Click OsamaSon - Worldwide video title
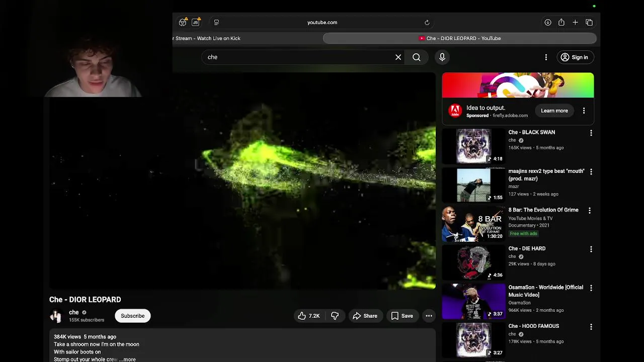This screenshot has width=644, height=362. (x=546, y=291)
